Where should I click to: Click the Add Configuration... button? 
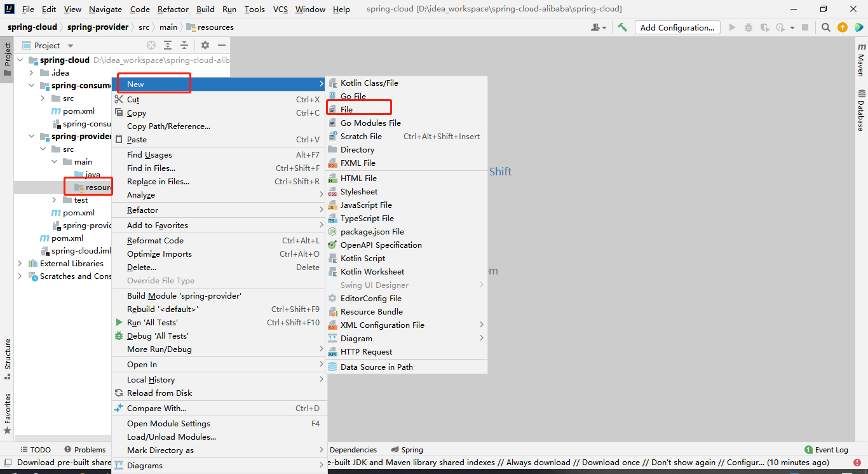677,27
